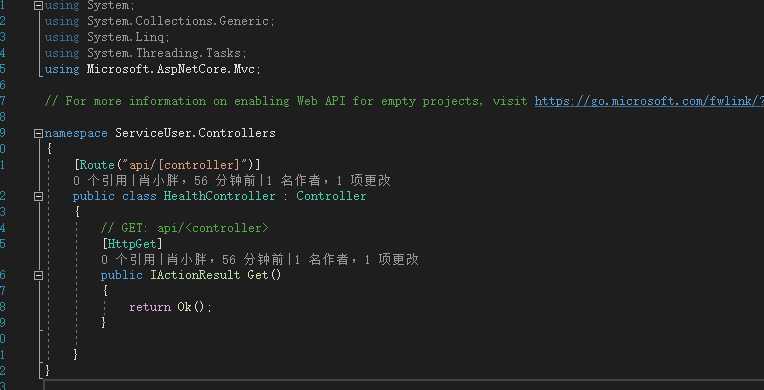Click the 0 个引用 lens above Get()
This screenshot has height=390, width=764.
pyautogui.click(x=128, y=259)
